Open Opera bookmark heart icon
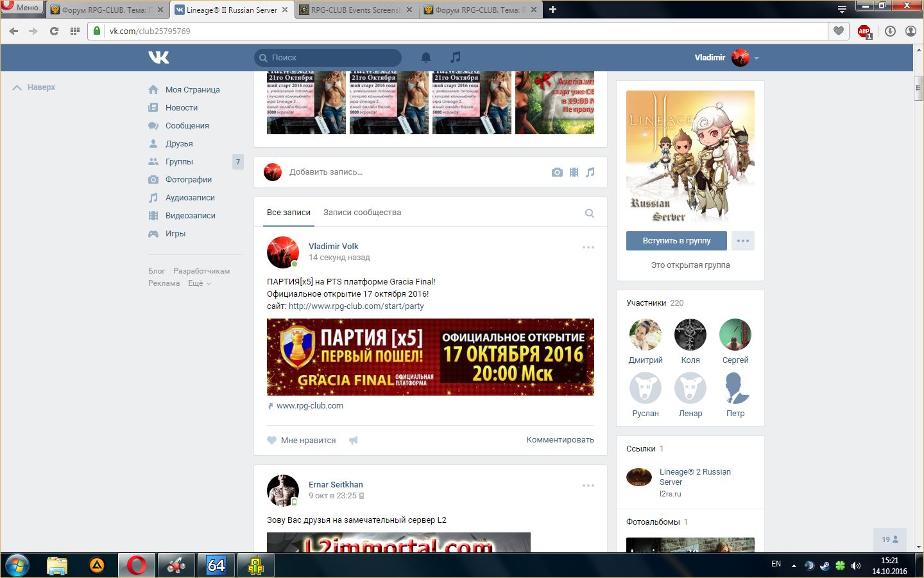This screenshot has width=924, height=578. [x=838, y=31]
